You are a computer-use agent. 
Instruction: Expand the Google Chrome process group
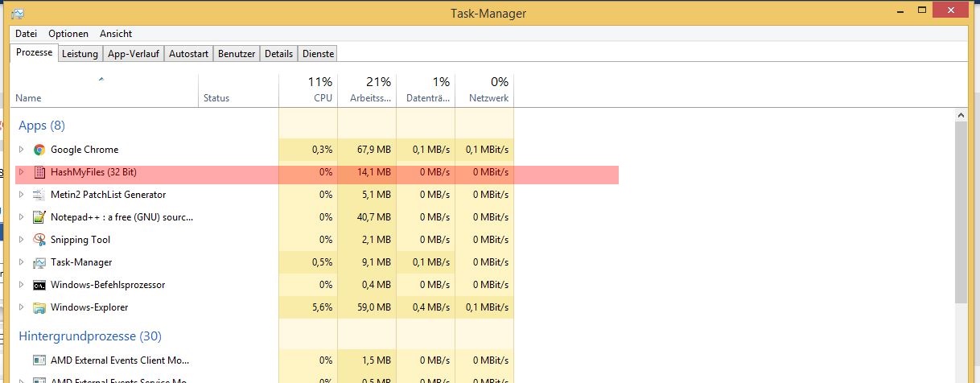point(22,150)
